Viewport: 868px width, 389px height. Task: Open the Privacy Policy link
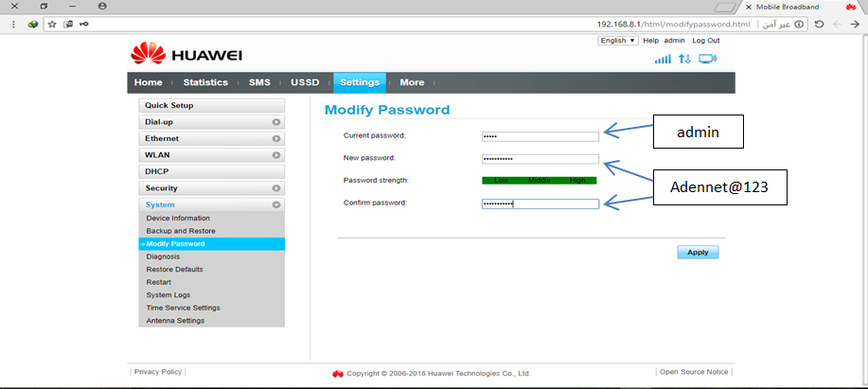point(158,372)
